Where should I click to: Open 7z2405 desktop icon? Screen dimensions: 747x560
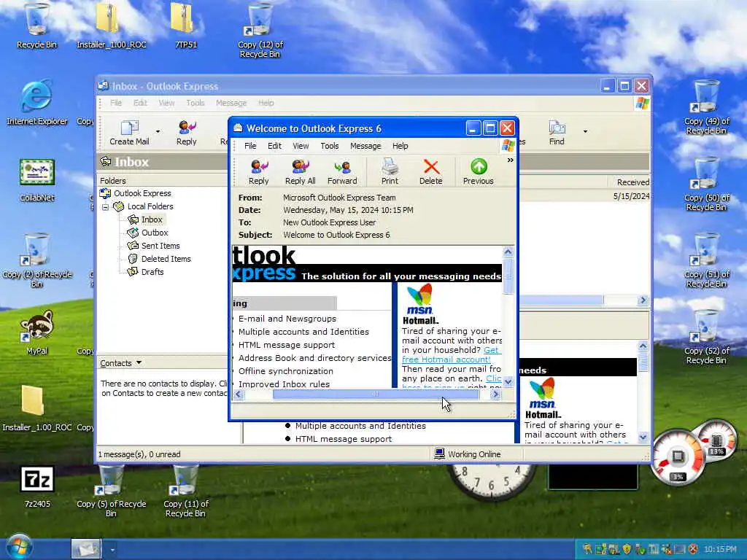click(x=37, y=486)
